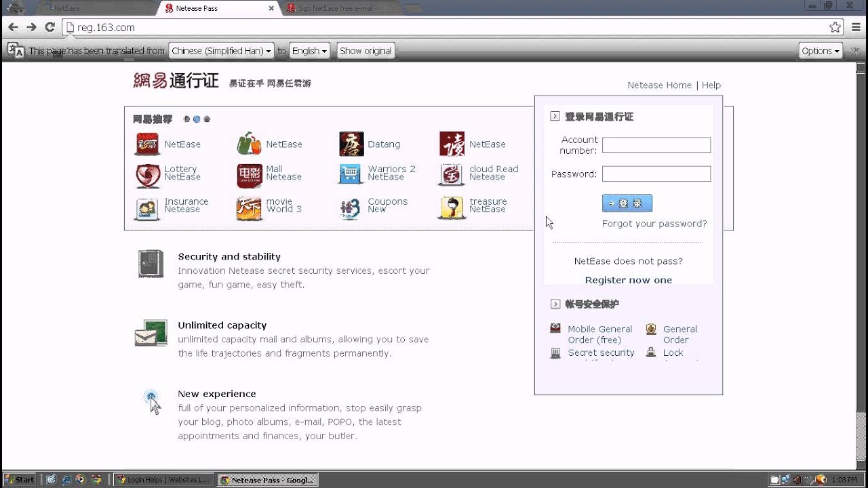Screen dimensions: 868x488
Task: Expand the translation Options dropdown
Action: 821,51
